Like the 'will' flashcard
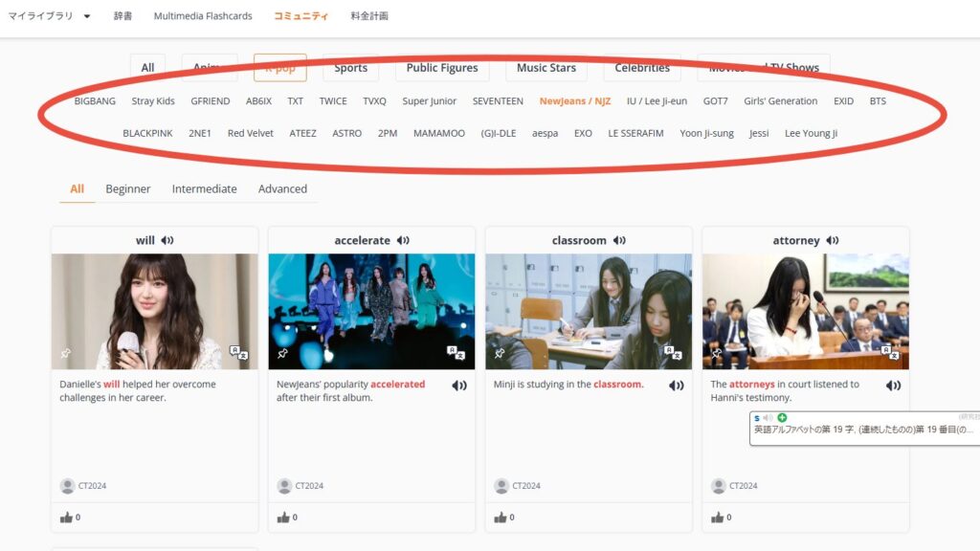980x551 pixels. [66, 518]
